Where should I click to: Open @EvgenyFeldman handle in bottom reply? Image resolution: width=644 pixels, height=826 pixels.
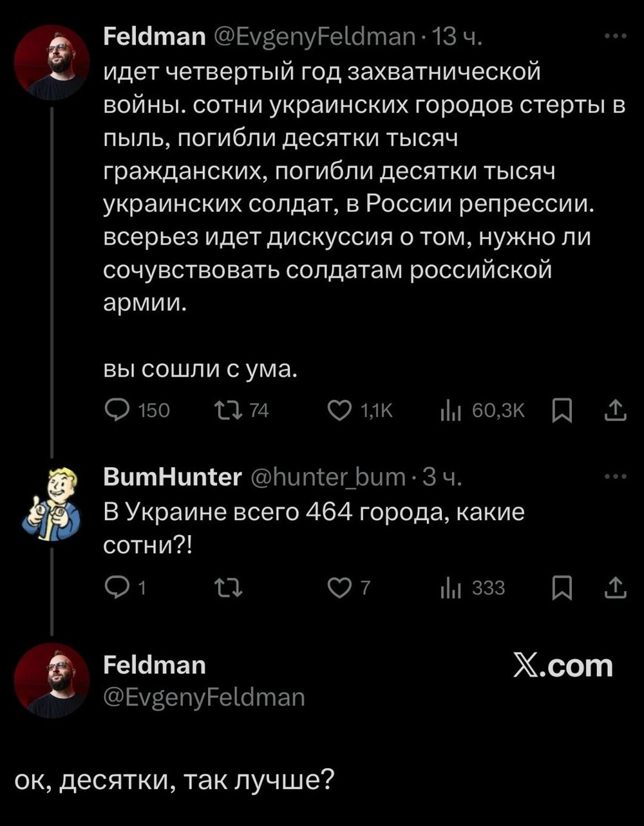[x=204, y=697]
